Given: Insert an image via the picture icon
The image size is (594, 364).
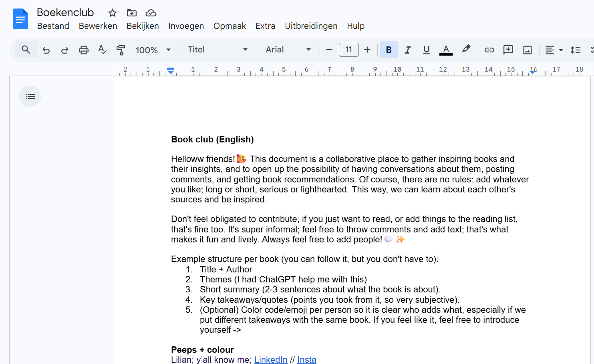Looking at the screenshot, I should 527,50.
